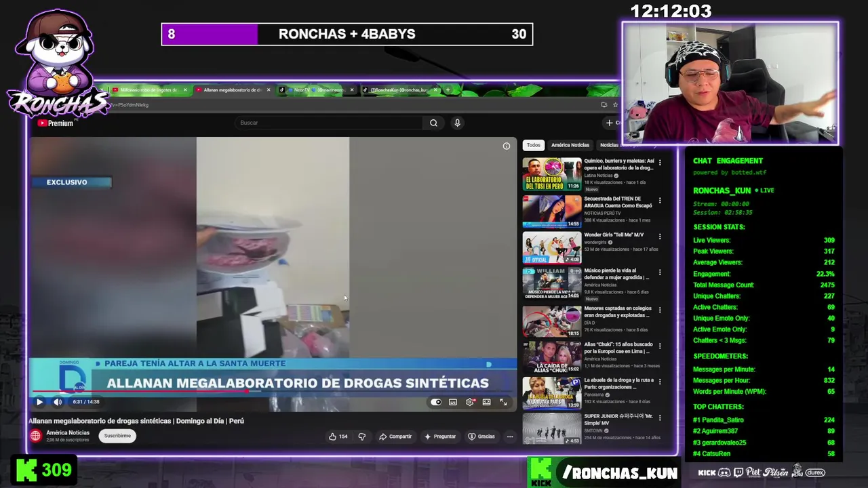Image resolution: width=868 pixels, height=488 pixels.
Task: Turn on subtitles with the captions button
Action: (453, 402)
